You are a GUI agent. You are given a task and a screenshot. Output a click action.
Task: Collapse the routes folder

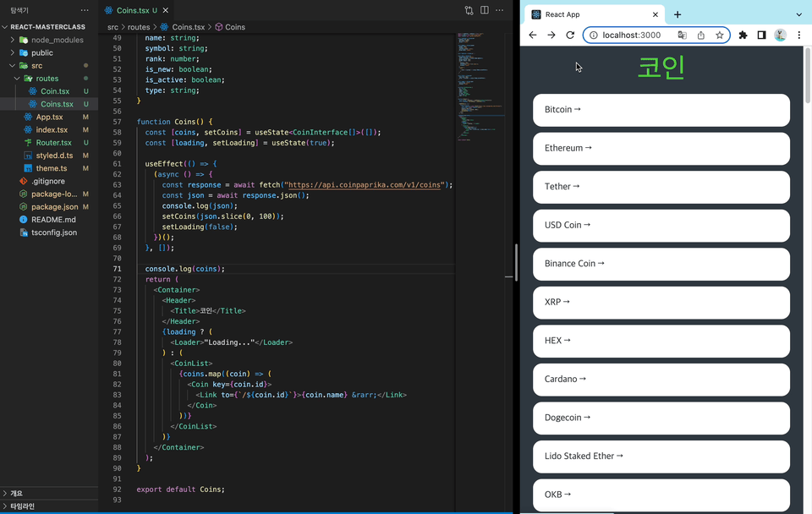[49, 79]
